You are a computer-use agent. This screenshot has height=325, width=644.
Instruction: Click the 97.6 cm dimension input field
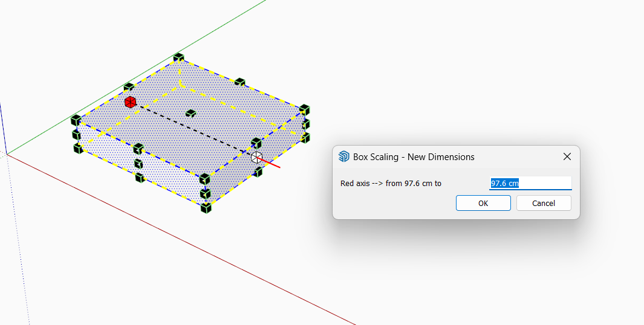click(530, 183)
